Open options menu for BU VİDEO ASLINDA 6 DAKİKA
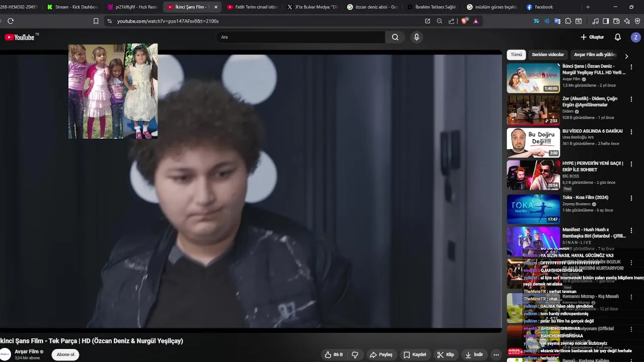 (631, 132)
